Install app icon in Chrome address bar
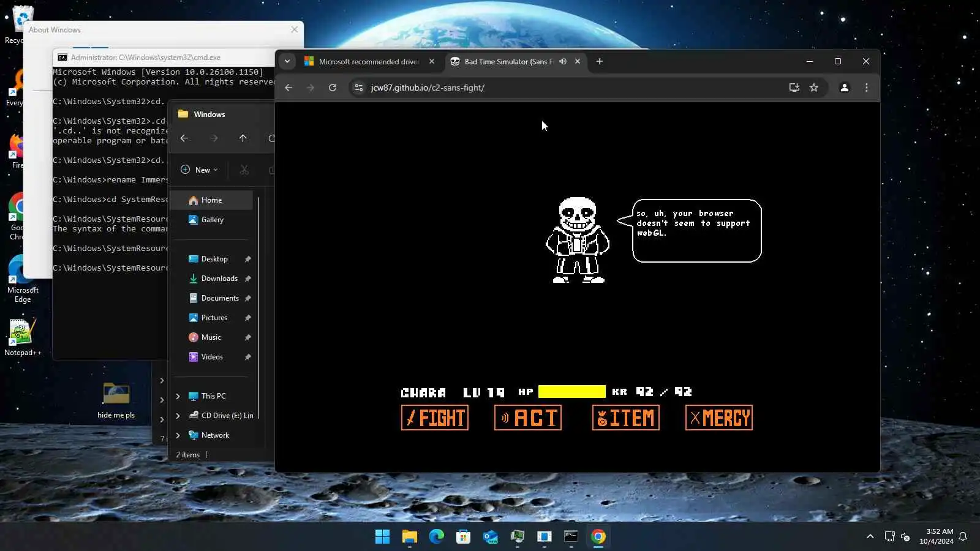This screenshot has height=551, width=980. 794,88
